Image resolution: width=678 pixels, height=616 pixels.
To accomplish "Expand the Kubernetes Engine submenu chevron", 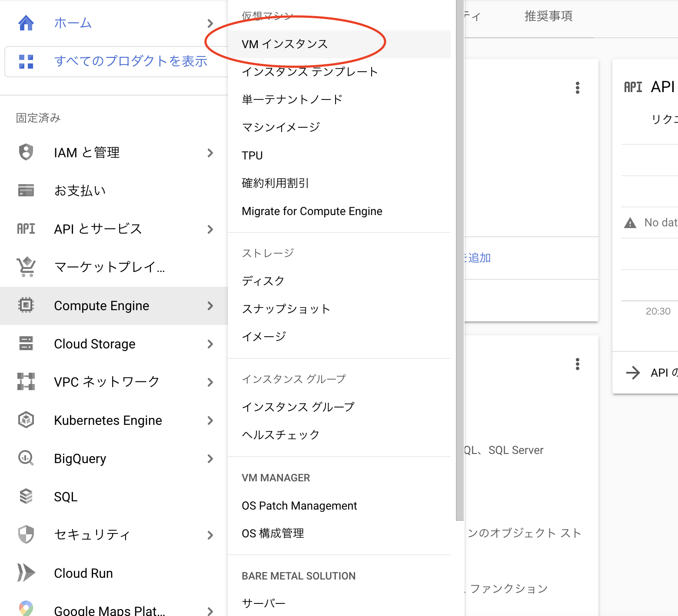I will pos(210,420).
